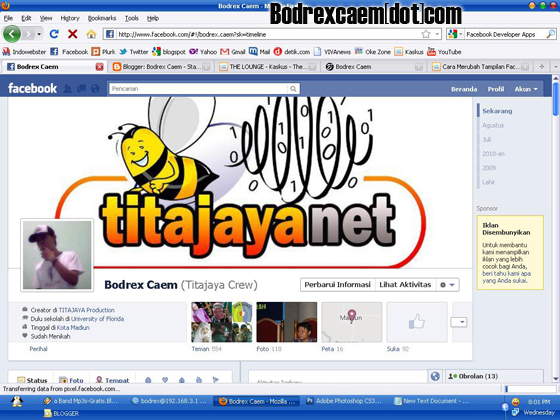This screenshot has height=420, width=560.
Task: Open the Plurk bookmark
Action: coord(104,52)
